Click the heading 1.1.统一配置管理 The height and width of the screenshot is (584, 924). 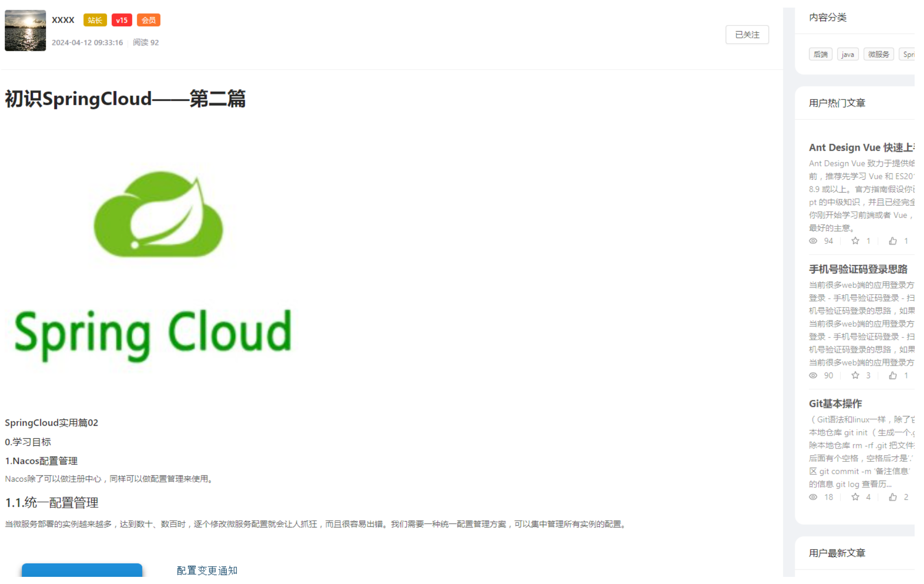(x=52, y=503)
